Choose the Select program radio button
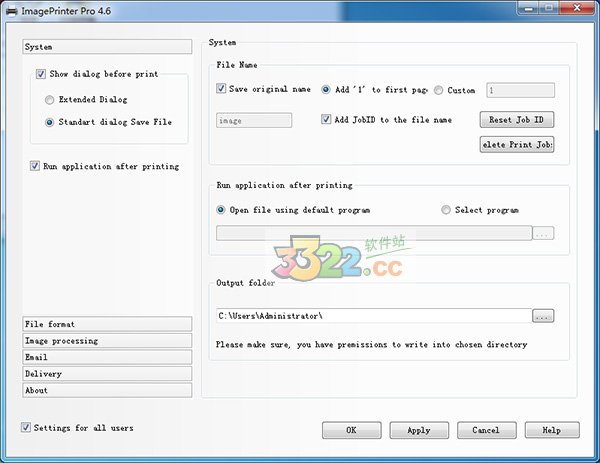The image size is (600, 463). point(446,210)
